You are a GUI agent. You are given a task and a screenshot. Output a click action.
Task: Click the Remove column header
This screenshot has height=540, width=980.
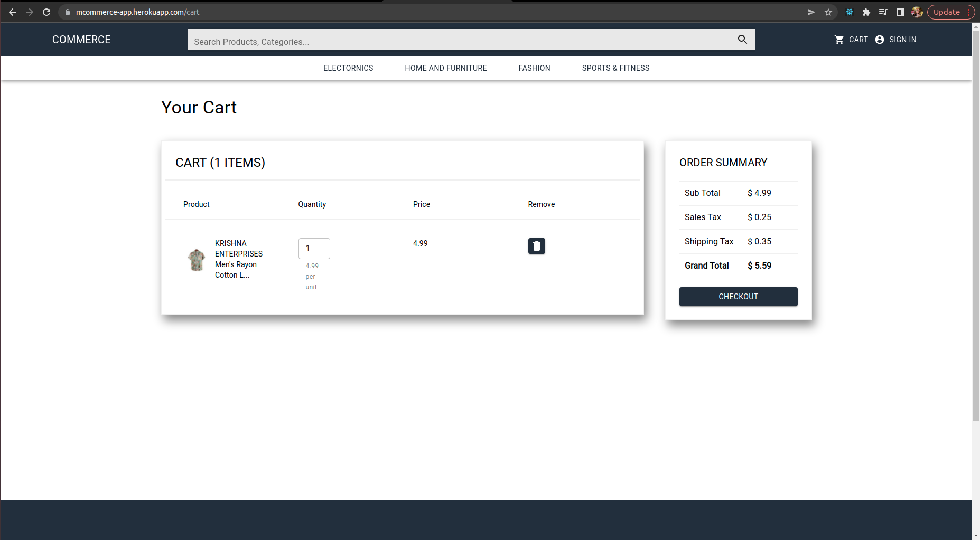click(542, 204)
